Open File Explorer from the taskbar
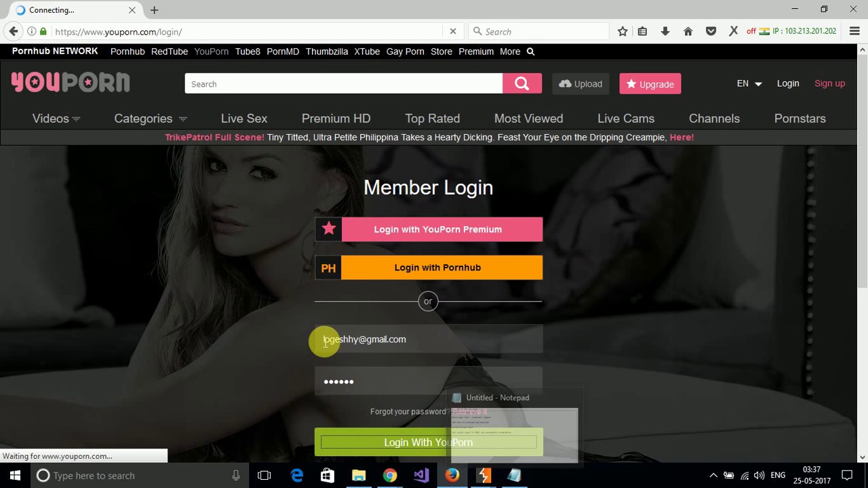868x488 pixels. pos(359,475)
